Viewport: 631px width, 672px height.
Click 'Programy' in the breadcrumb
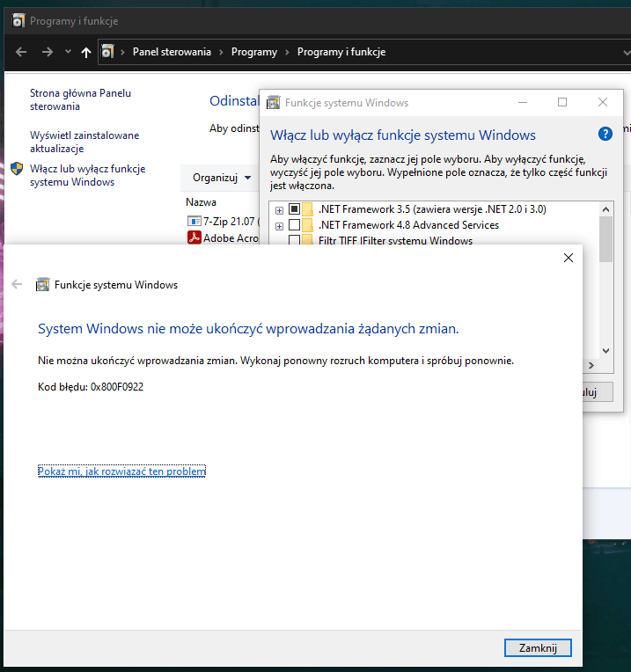click(x=254, y=52)
